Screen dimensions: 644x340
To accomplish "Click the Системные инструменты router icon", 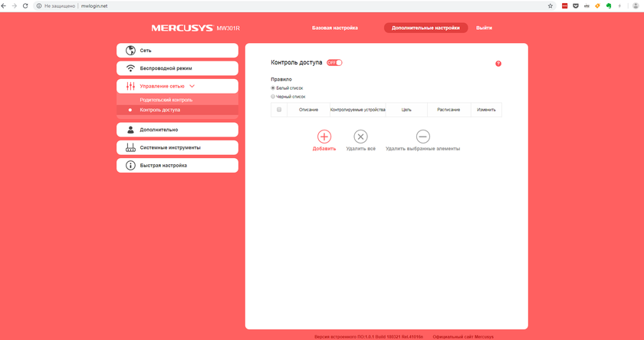I will click(130, 147).
